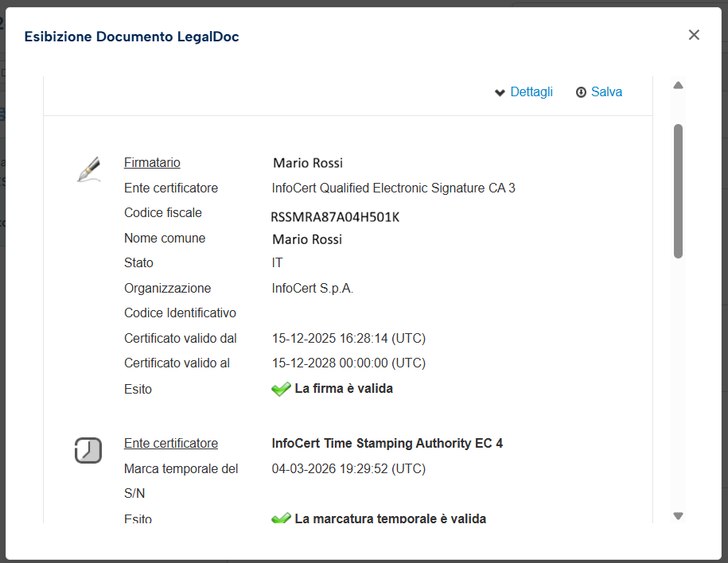
Task: Select 'InfoCert Time Stamping Authority EC 4' text
Action: [x=387, y=444]
